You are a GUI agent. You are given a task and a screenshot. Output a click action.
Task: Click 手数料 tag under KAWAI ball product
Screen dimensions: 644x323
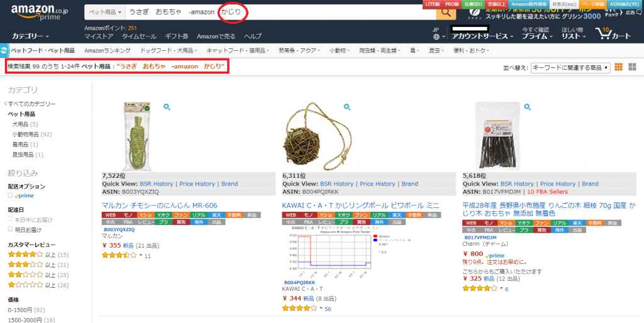[x=414, y=215]
